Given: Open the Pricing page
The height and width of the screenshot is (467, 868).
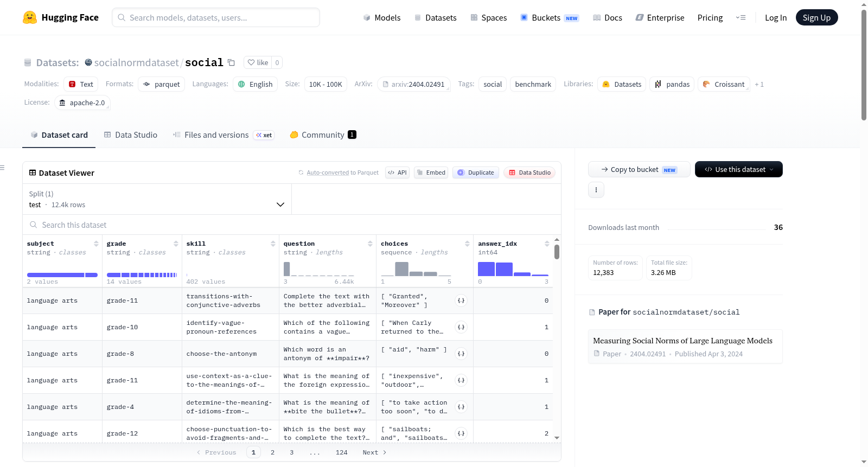Looking at the screenshot, I should [710, 17].
